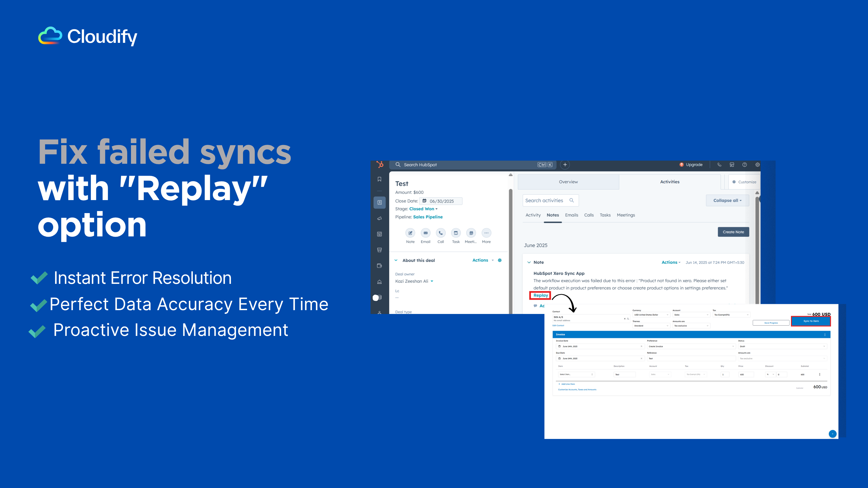The width and height of the screenshot is (868, 488).
Task: Collapse the Note card chevron
Action: [x=529, y=262]
